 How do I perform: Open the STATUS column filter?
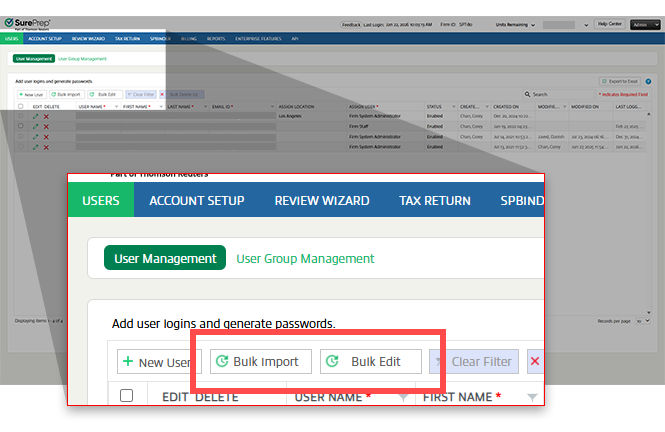[453, 107]
